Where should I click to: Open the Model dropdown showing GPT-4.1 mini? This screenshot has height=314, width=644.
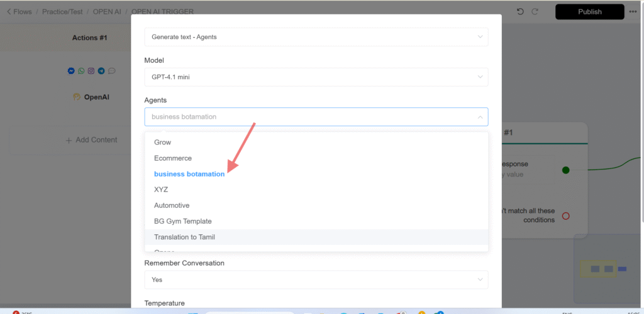[316, 77]
